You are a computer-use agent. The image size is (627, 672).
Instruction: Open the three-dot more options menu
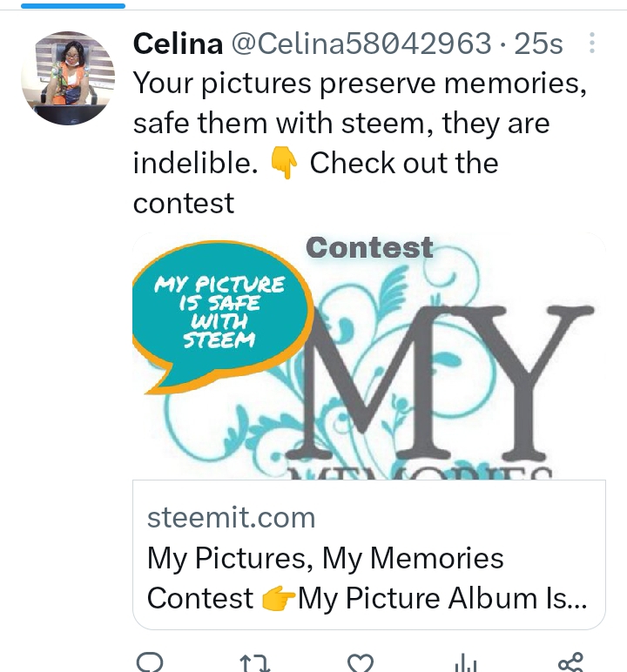592,43
